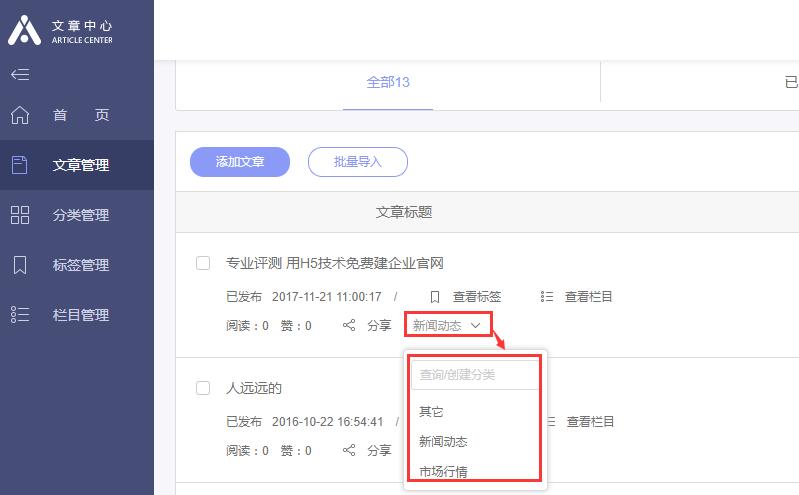Click the home icon in the sidebar
Screen dimensions: 799x495
pyautogui.click(x=20, y=115)
